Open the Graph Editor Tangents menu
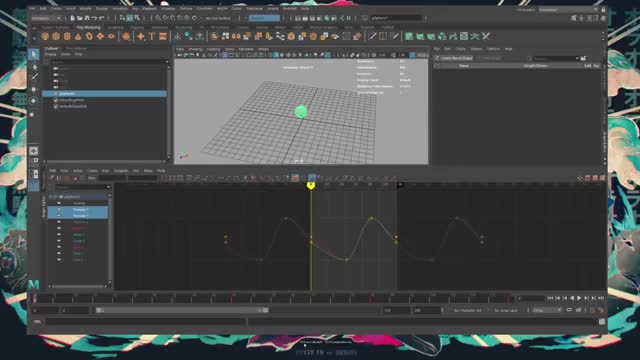 121,171
